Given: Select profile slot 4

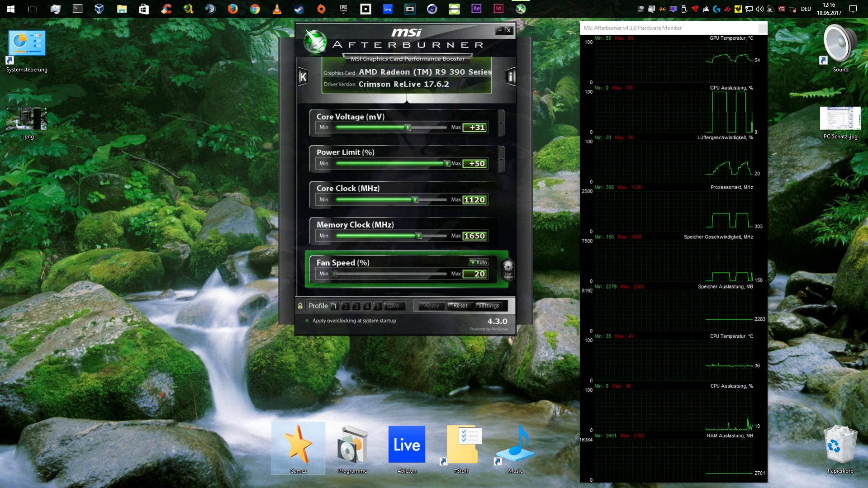Looking at the screenshot, I should tap(367, 306).
